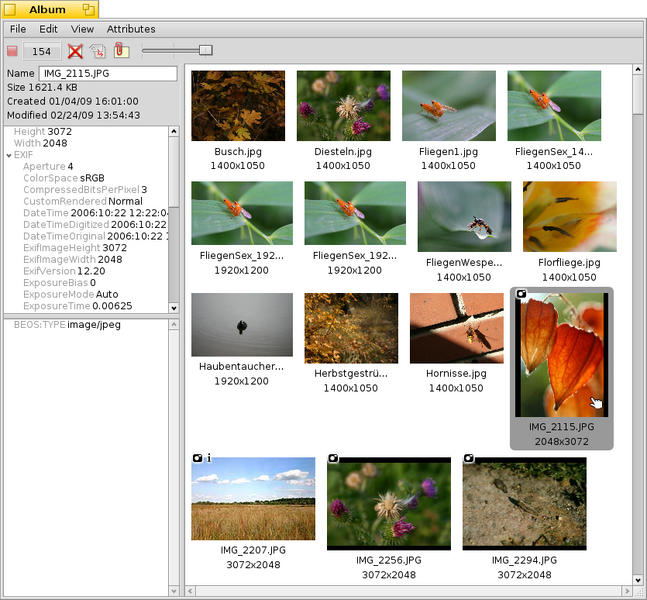Click the up arrow of EXIF list scrollbar

click(174, 132)
